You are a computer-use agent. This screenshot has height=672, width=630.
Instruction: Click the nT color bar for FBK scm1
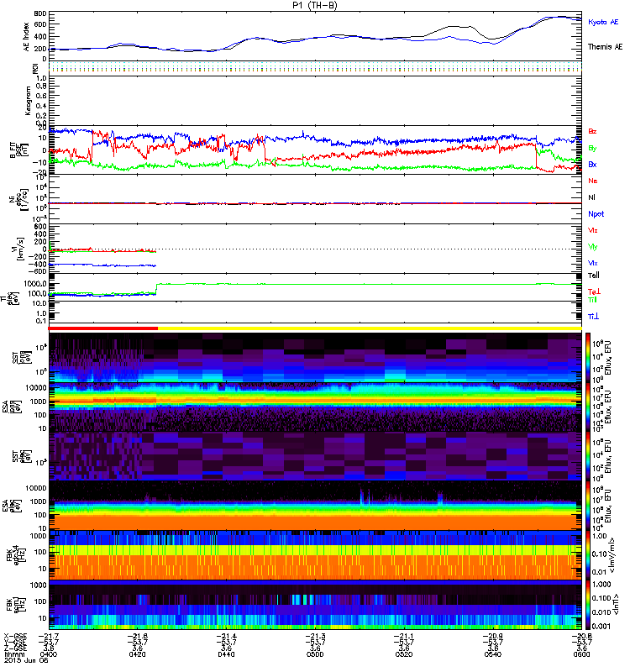(x=587, y=605)
